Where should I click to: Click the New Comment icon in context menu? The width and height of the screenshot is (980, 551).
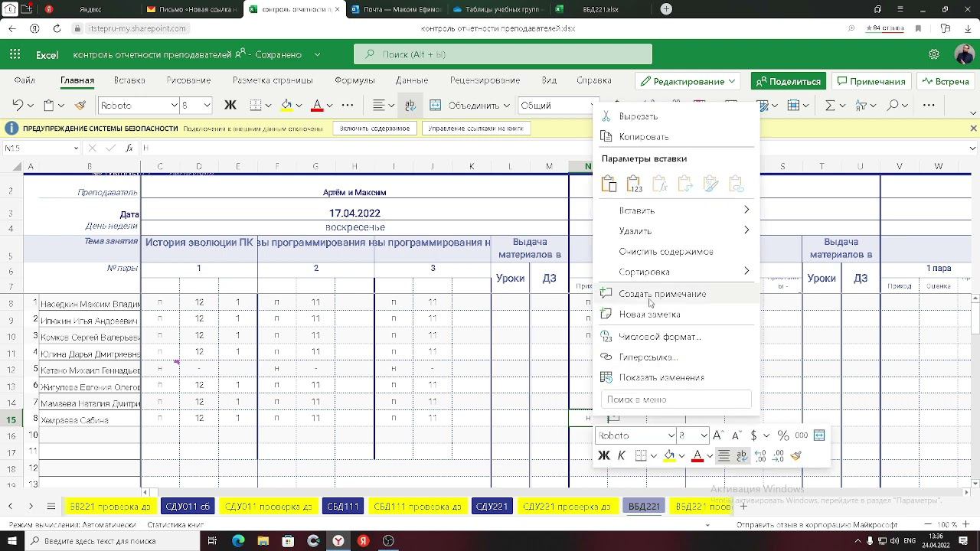tap(606, 294)
